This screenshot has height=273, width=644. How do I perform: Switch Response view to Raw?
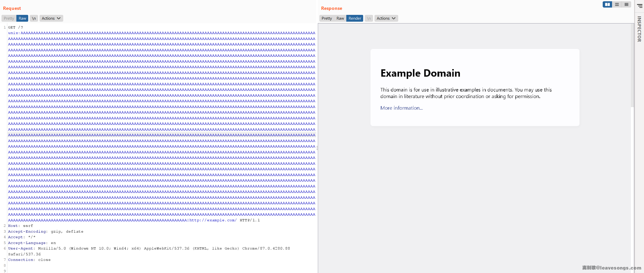pyautogui.click(x=340, y=18)
